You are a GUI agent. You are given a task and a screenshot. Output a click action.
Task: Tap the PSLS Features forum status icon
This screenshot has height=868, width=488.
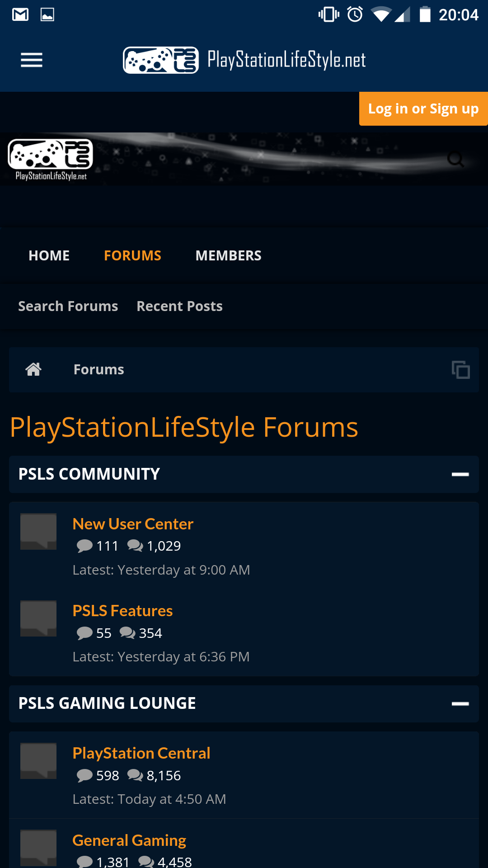click(x=38, y=618)
